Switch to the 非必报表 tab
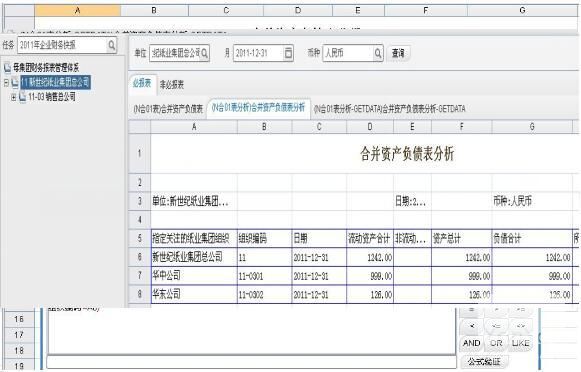This screenshot has width=581, height=372. coord(172,84)
